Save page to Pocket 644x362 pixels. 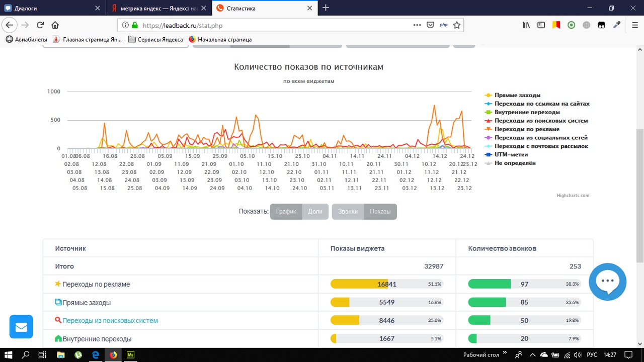pyautogui.click(x=430, y=25)
